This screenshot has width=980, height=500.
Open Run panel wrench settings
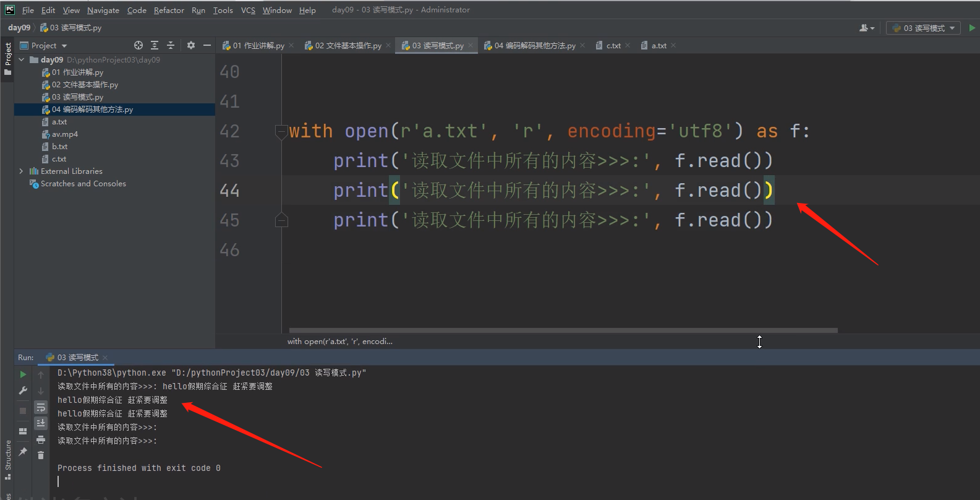(23, 390)
